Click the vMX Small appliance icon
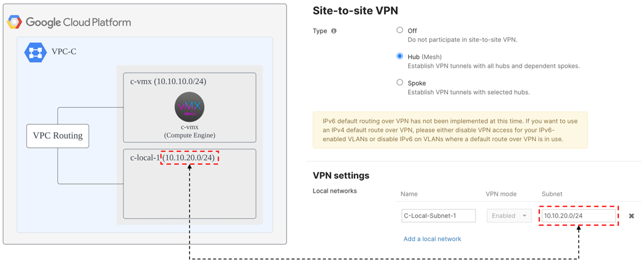 click(x=189, y=108)
